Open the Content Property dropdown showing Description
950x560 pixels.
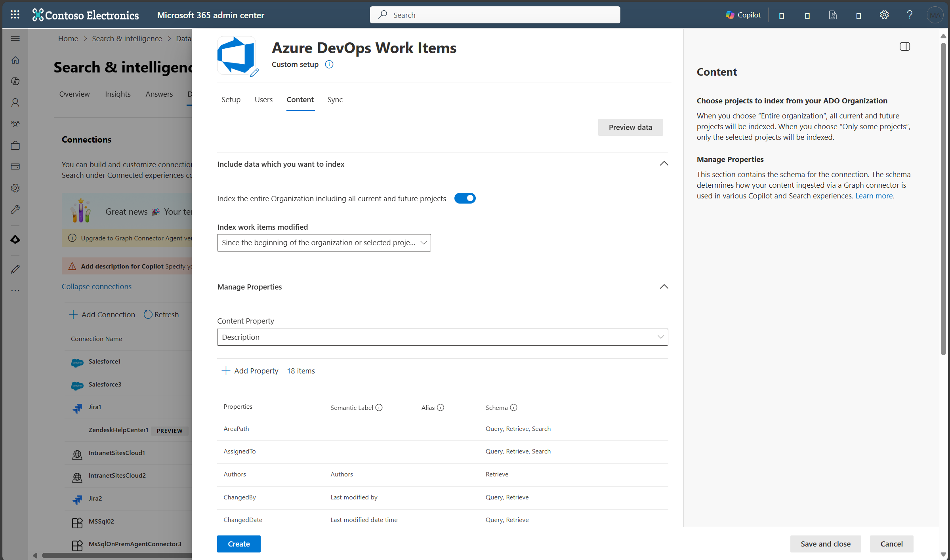[442, 337]
